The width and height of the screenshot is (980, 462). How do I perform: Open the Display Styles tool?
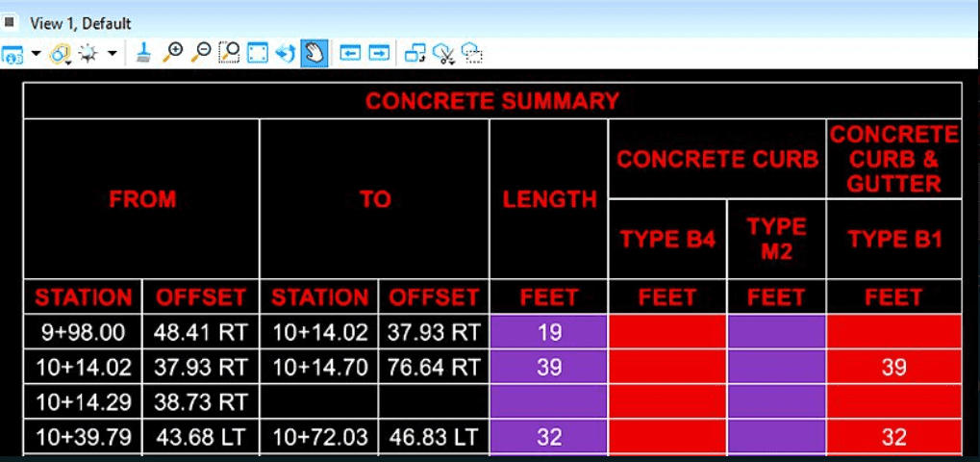coord(60,54)
